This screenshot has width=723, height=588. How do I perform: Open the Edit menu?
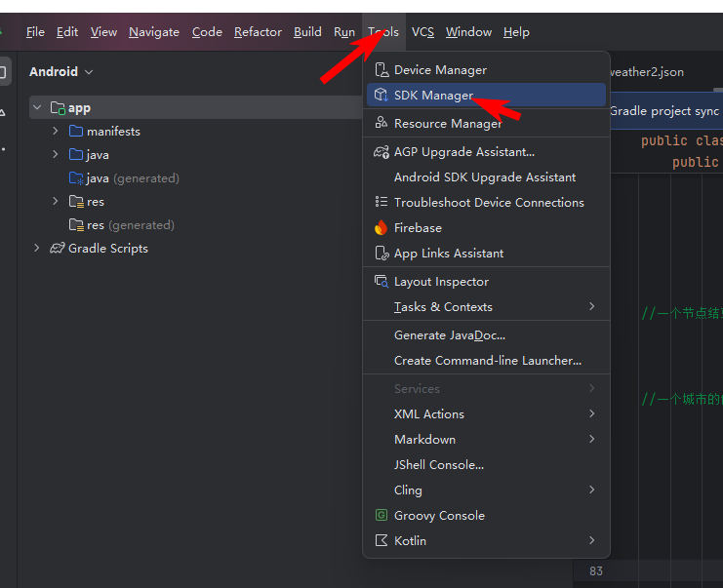pos(67,32)
